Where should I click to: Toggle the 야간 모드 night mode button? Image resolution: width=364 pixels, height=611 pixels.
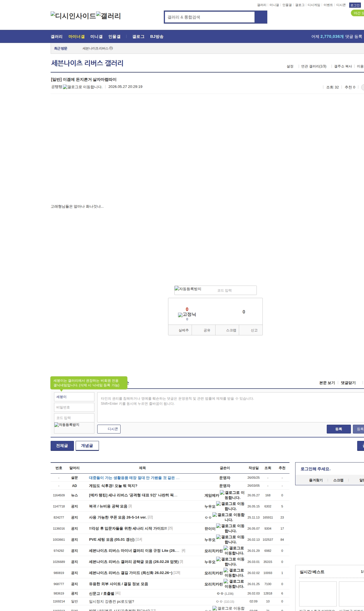(358, 13)
